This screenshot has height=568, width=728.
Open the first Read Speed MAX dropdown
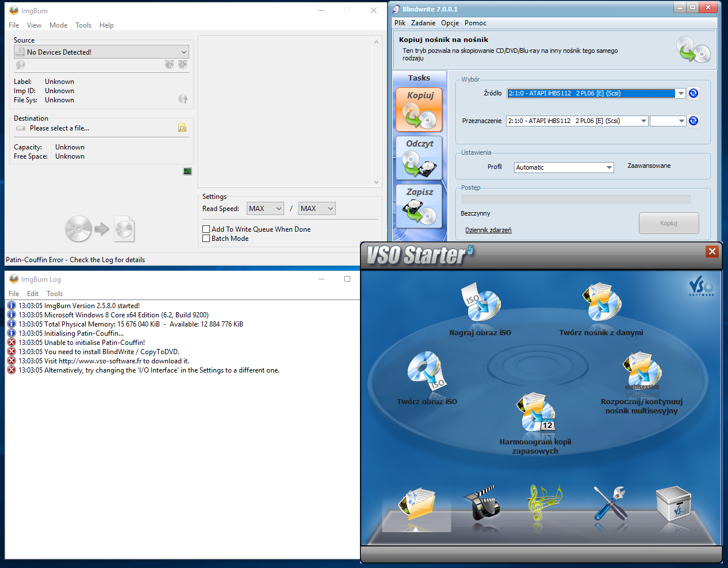tap(266, 209)
